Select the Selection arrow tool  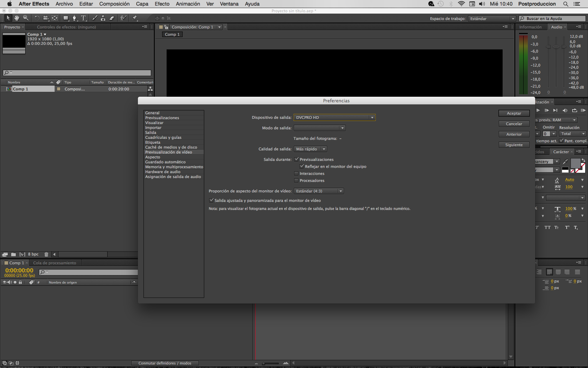pos(8,18)
